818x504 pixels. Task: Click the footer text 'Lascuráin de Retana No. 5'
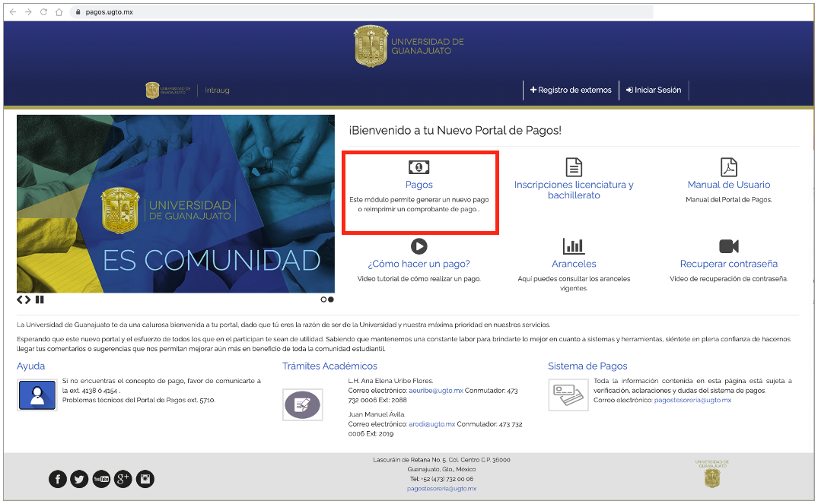(x=410, y=460)
